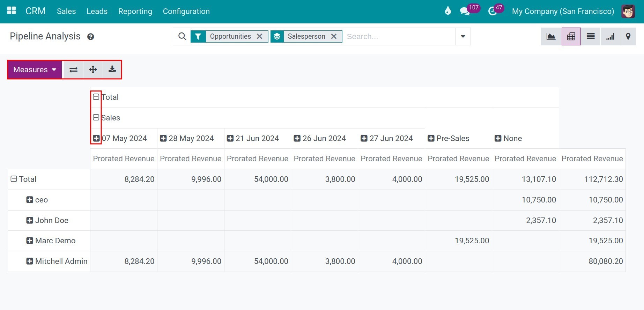Expand all pivot rows and columns
The height and width of the screenshot is (310, 644).
93,69
